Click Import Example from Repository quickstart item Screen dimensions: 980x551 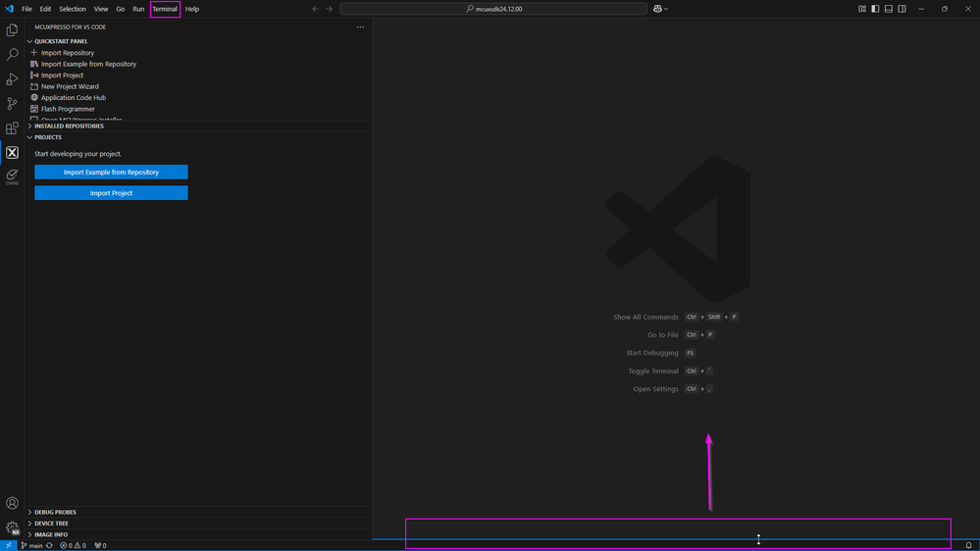tap(88, 64)
